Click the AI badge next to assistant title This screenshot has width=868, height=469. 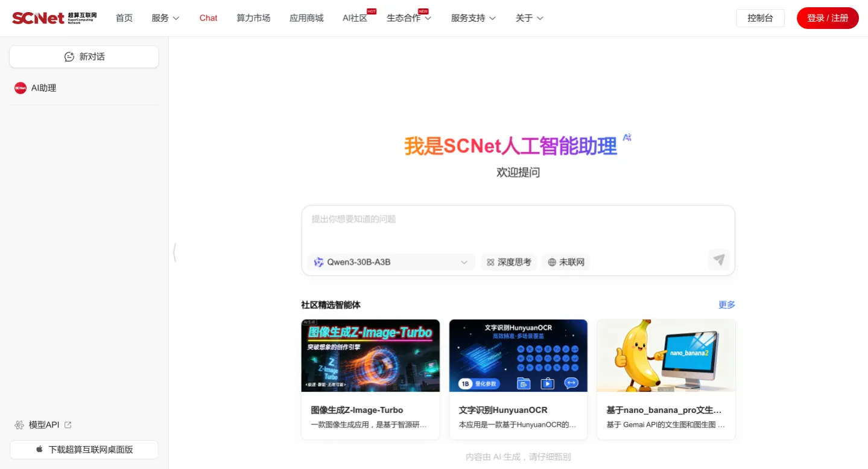click(626, 138)
